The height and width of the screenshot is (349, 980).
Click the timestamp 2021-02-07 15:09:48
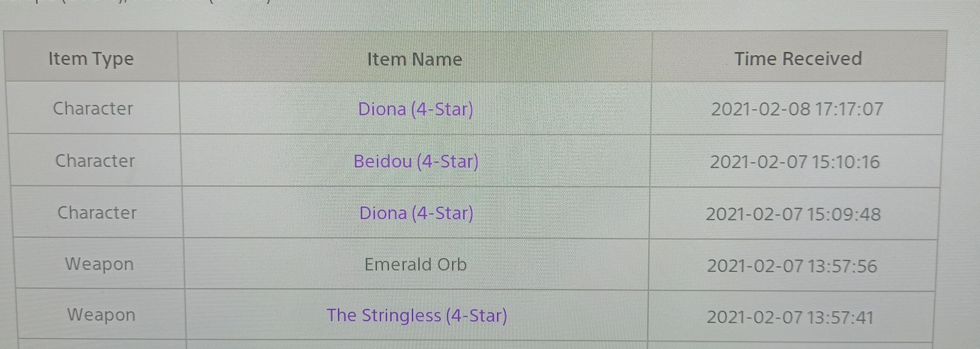[x=793, y=214]
